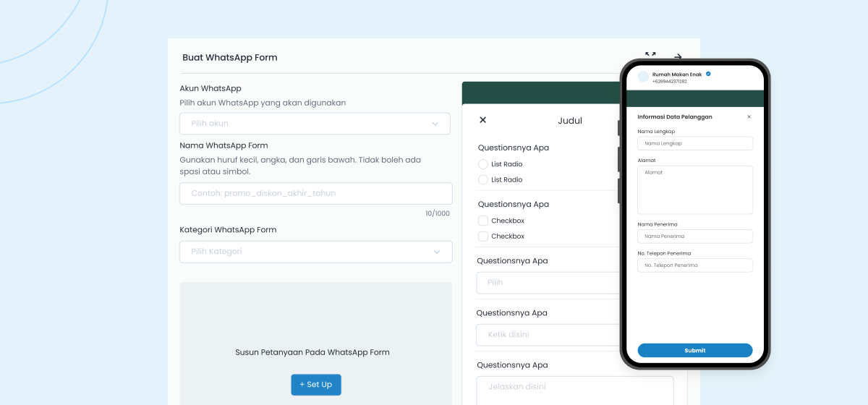Image resolution: width=868 pixels, height=405 pixels.
Task: Tick the first Checkbox option
Action: (483, 221)
